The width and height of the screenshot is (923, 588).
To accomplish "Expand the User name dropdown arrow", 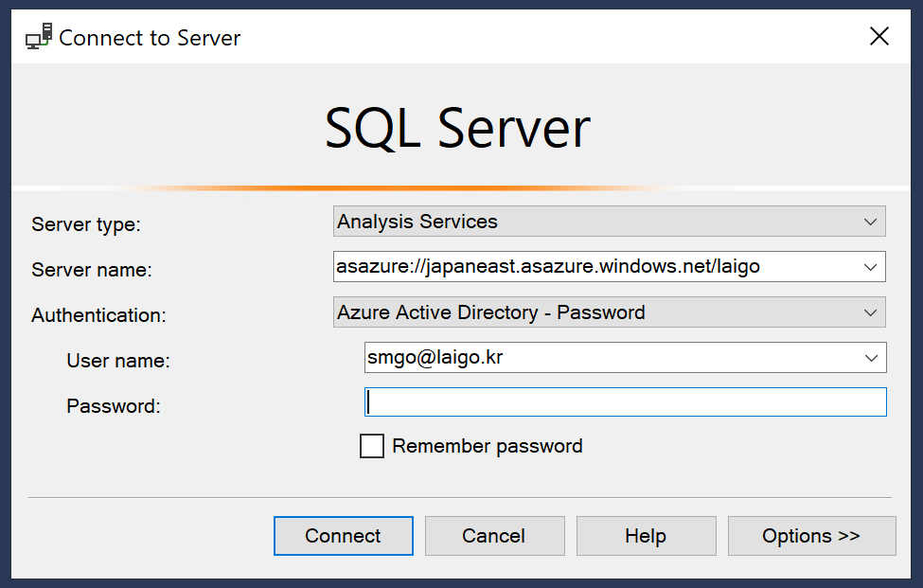I will tap(871, 357).
